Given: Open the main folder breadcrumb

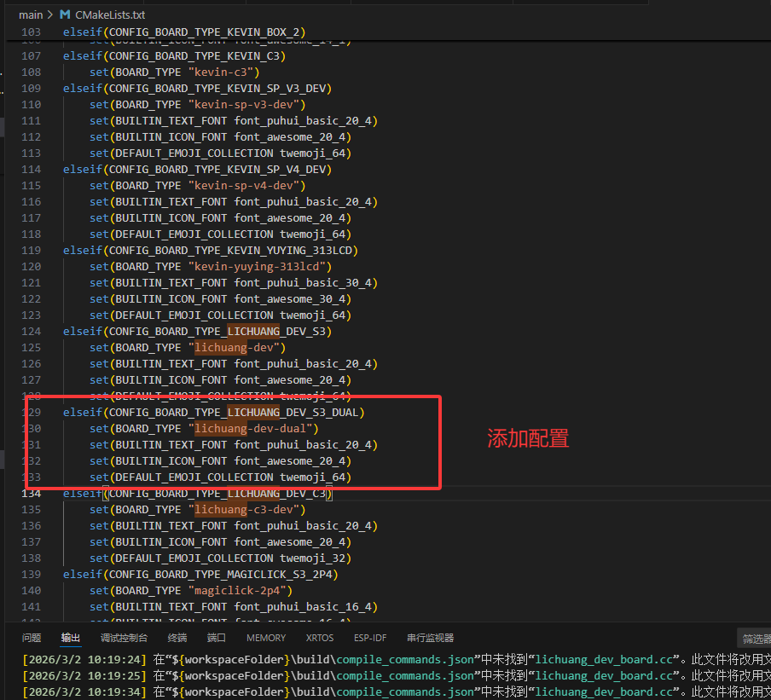Looking at the screenshot, I should click(31, 14).
